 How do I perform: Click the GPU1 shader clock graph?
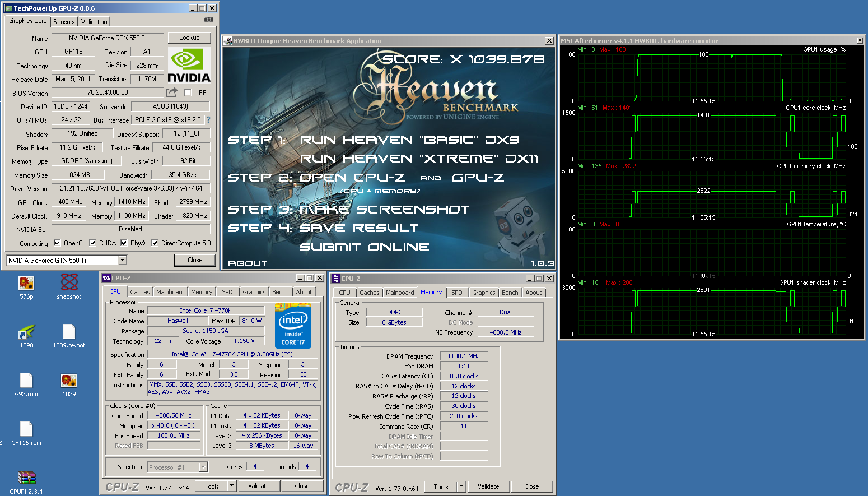point(711,310)
